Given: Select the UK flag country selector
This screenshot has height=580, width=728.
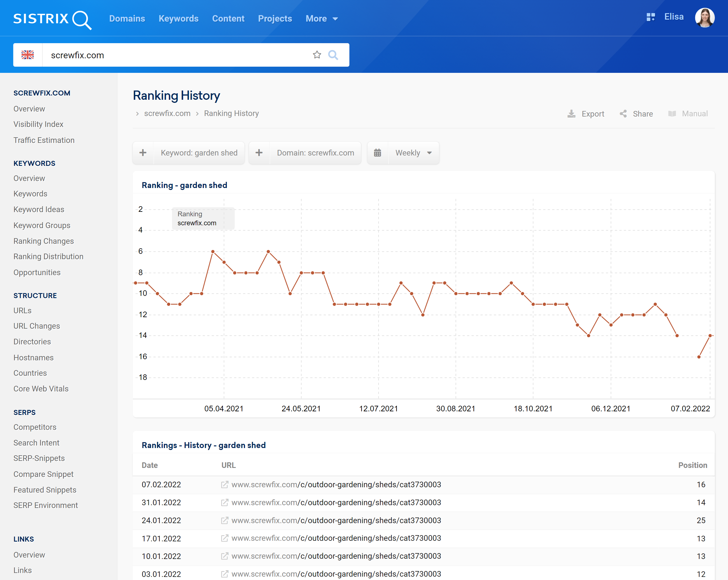Looking at the screenshot, I should (28, 55).
